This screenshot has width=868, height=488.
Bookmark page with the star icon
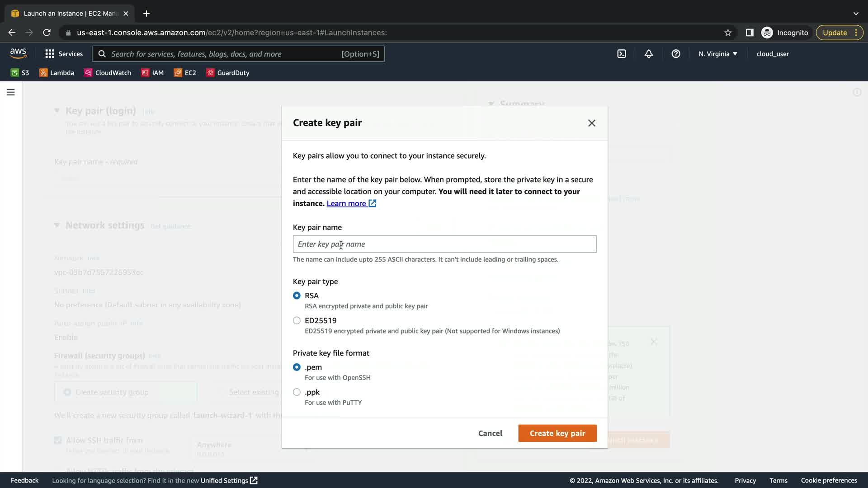point(728,33)
